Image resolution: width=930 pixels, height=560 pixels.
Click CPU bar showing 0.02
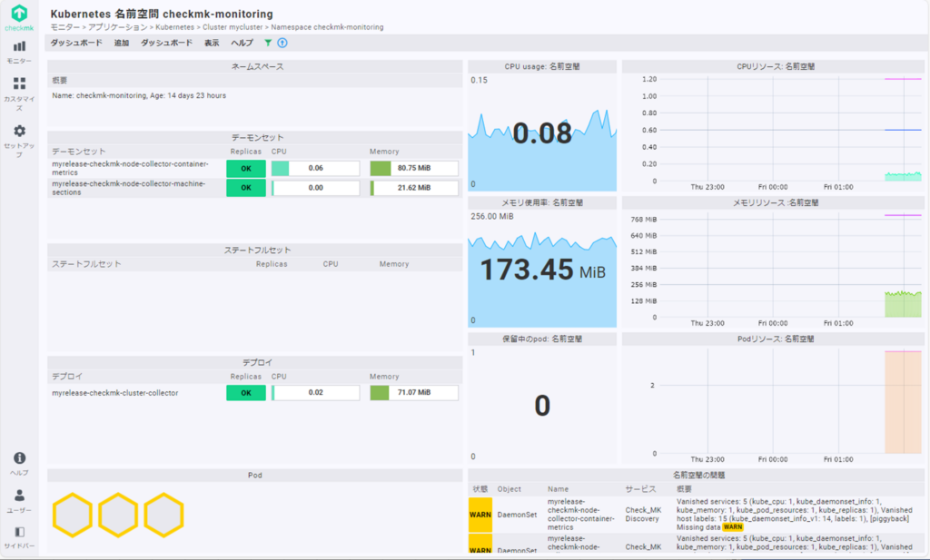[x=315, y=393]
